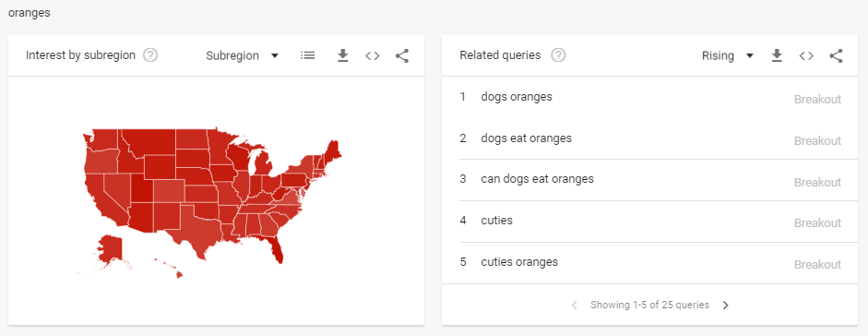This screenshot has height=336, width=868.
Task: Get embed code for Related queries
Action: tap(806, 55)
